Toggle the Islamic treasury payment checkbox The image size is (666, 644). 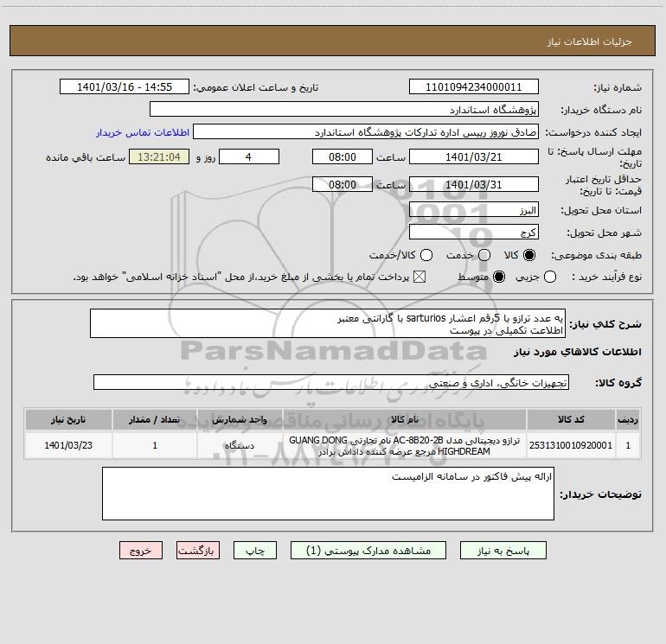pyautogui.click(x=419, y=277)
